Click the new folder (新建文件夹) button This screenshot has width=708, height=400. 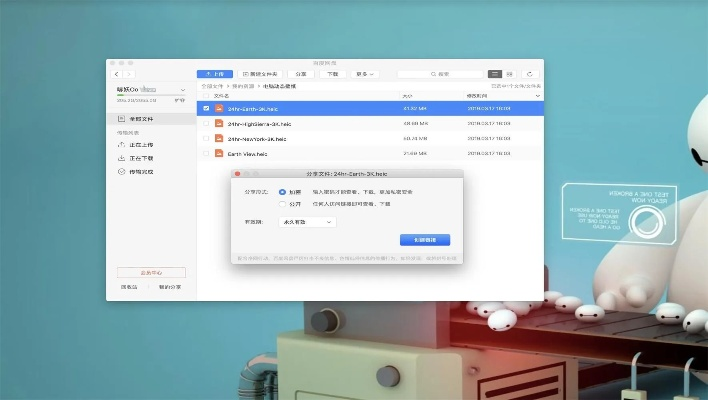[259, 74]
